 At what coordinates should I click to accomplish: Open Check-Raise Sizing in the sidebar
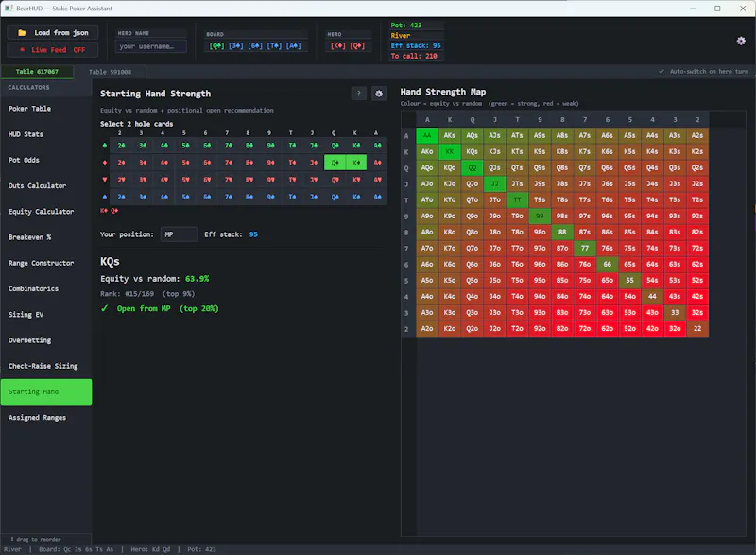click(x=46, y=366)
